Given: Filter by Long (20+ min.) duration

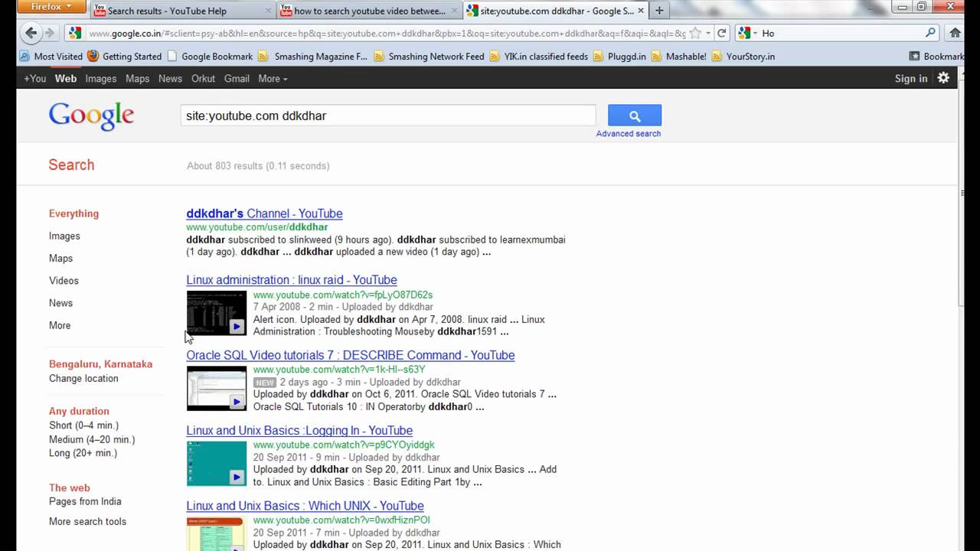Looking at the screenshot, I should 83,453.
